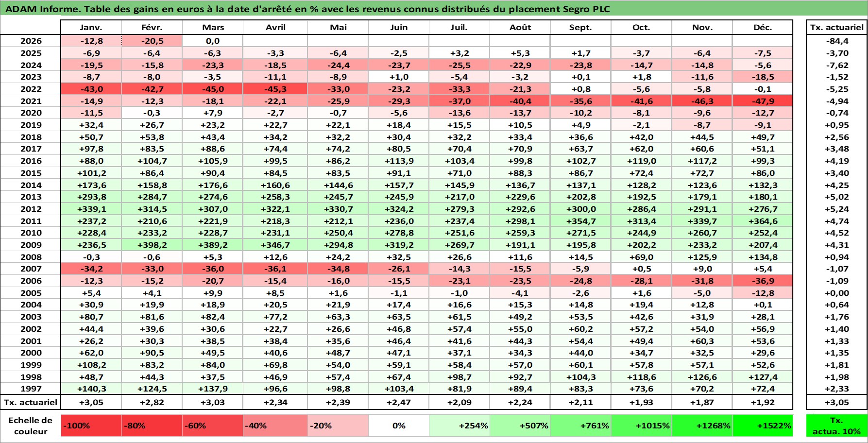Select the 2021 Déc. cell showing -47,9
868x443 pixels.
click(763, 101)
